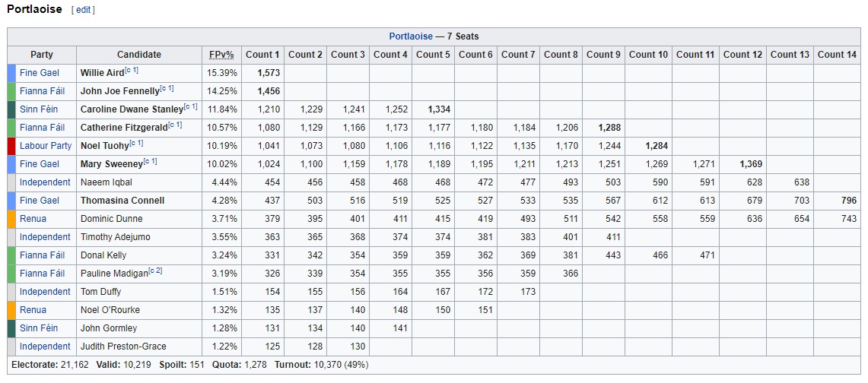
Task: Click Naeem Iqbal's Count 13 value 638
Action: pyautogui.click(x=803, y=182)
